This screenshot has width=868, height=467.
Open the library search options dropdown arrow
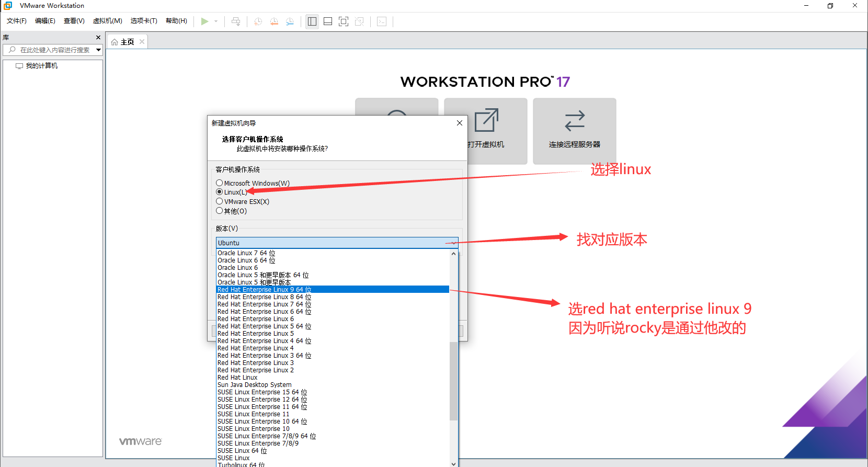[98, 50]
